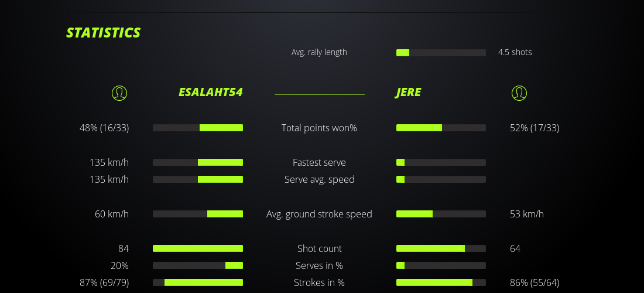
Task: Click JERE's Fastest serve bar
Action: click(x=441, y=162)
